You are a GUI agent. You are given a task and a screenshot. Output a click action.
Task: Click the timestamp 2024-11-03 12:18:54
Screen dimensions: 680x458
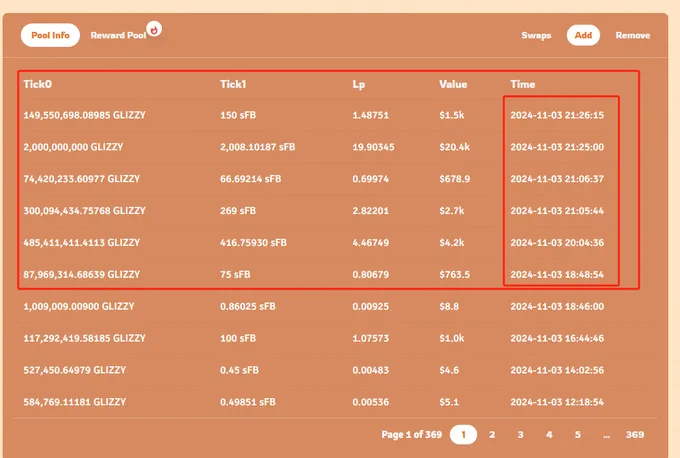pyautogui.click(x=557, y=402)
